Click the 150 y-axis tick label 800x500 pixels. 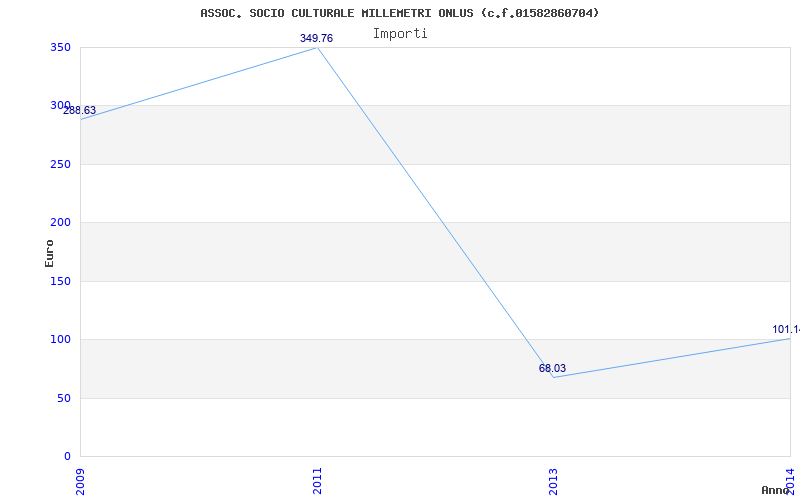[60, 281]
